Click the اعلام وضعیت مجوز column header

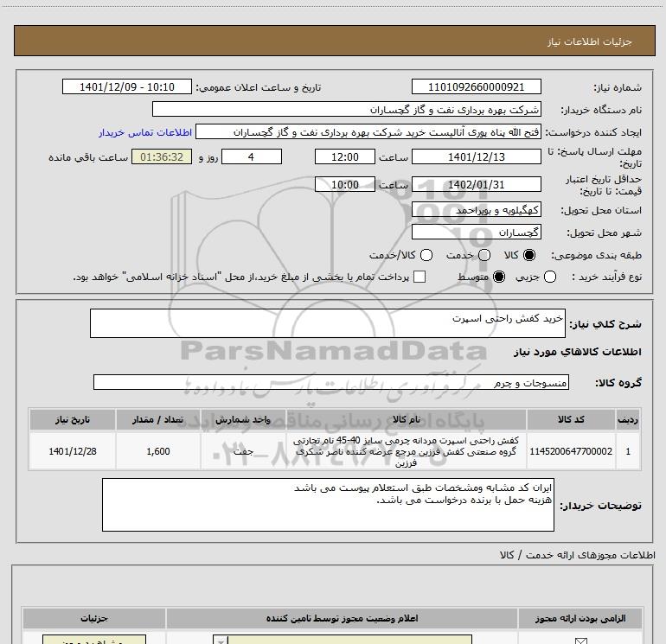point(342,618)
